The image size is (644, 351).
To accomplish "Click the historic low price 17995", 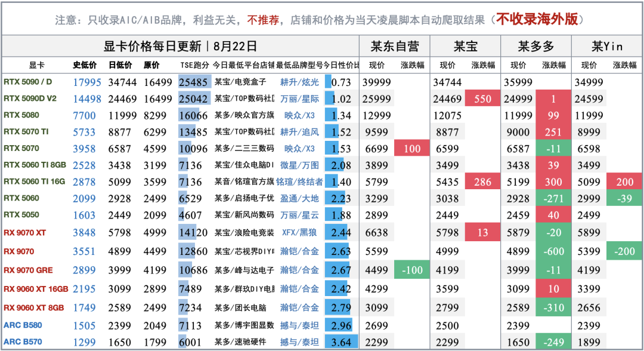I will pyautogui.click(x=86, y=82).
